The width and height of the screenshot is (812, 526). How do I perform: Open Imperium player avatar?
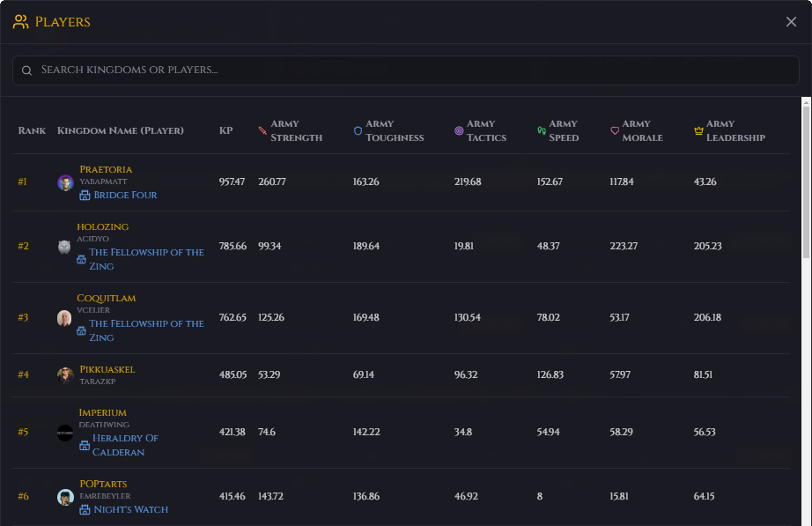(65, 433)
